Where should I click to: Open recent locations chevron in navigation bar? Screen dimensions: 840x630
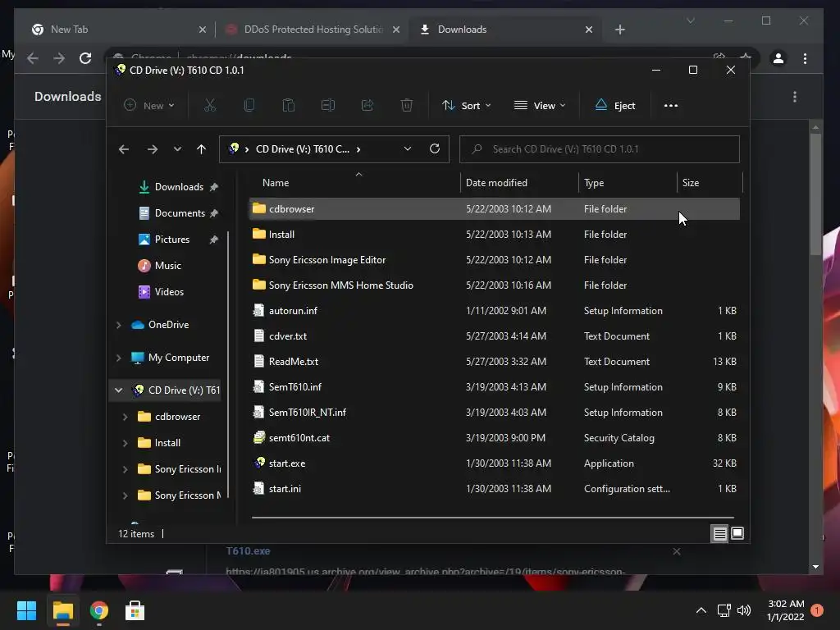coord(177,149)
